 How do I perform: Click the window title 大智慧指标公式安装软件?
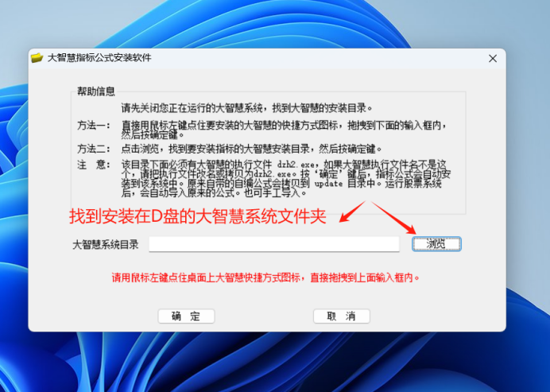coord(99,58)
